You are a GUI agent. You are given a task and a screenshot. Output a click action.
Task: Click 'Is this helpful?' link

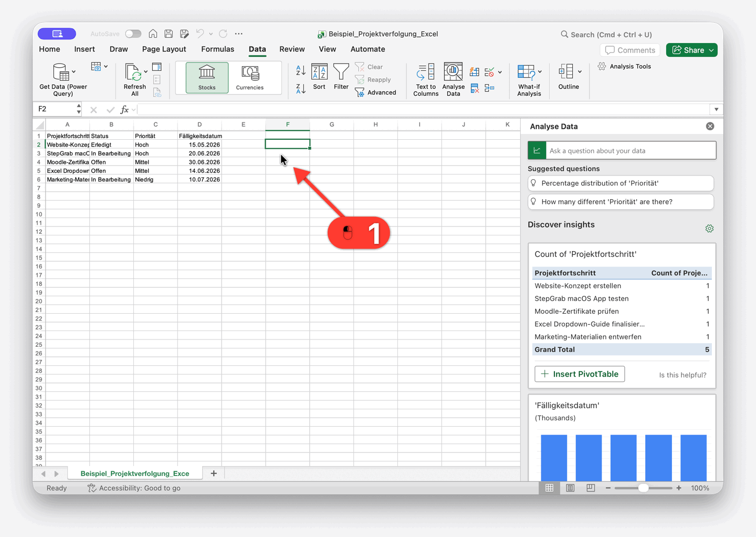[682, 375]
